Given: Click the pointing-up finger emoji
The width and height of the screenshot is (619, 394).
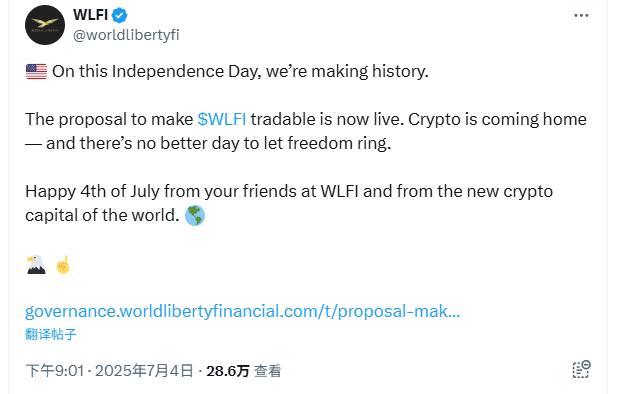Looking at the screenshot, I should click(63, 265).
